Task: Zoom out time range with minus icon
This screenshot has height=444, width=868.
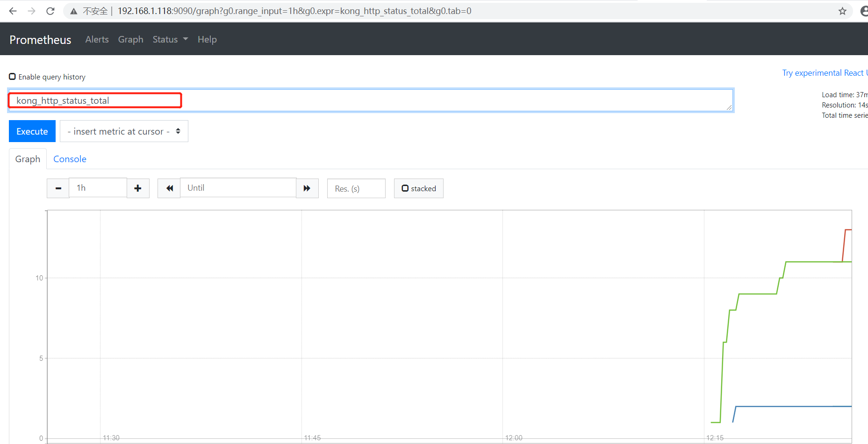Action: (x=57, y=188)
